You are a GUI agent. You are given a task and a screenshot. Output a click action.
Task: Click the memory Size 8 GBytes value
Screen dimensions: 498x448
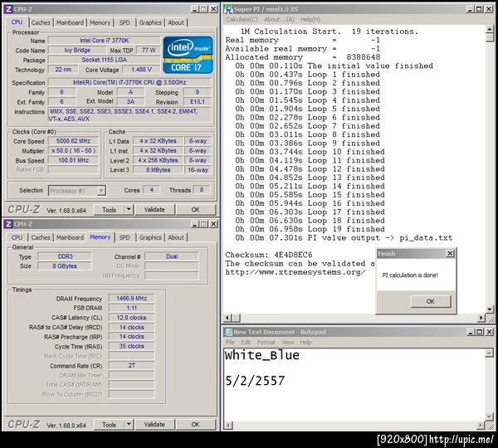pos(65,266)
